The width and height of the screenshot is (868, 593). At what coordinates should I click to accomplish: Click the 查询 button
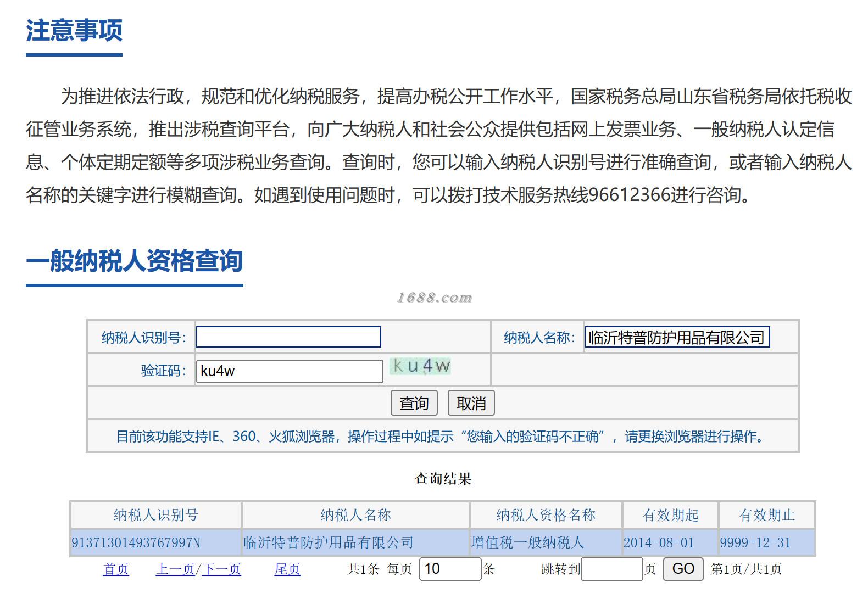414,403
